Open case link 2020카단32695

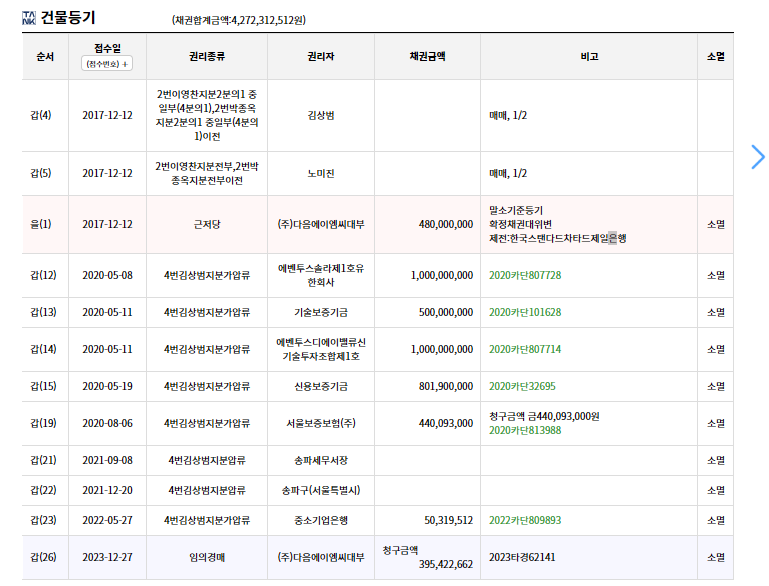(522, 386)
